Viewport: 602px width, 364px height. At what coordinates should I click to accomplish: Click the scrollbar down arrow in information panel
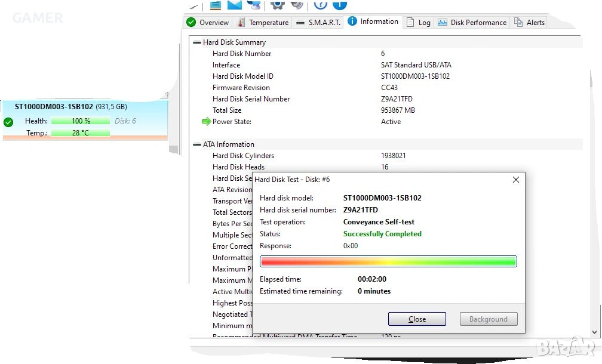[x=594, y=332]
